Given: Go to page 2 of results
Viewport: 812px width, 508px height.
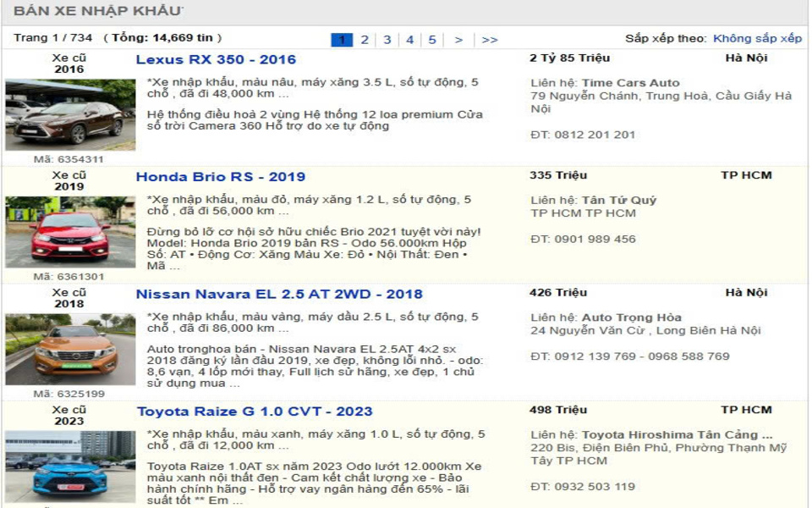Looking at the screenshot, I should (x=365, y=40).
